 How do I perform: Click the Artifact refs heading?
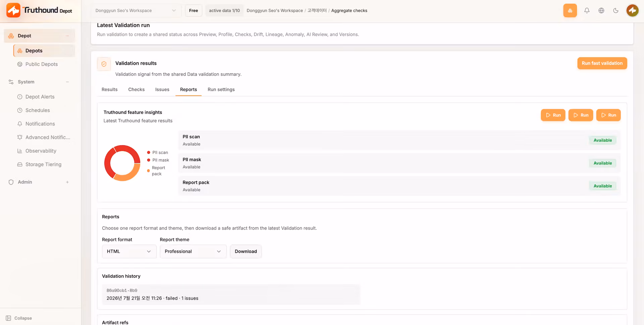point(115,322)
